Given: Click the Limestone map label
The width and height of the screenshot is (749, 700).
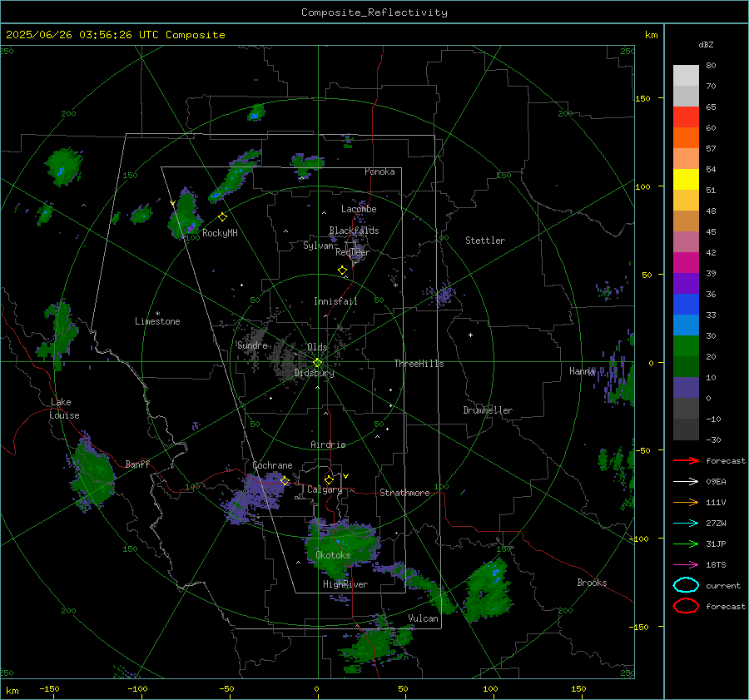Looking at the screenshot, I should coord(157,321).
